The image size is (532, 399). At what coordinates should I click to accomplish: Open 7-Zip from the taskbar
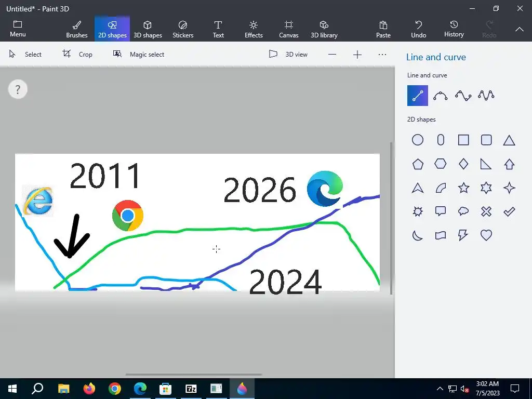coord(191,389)
